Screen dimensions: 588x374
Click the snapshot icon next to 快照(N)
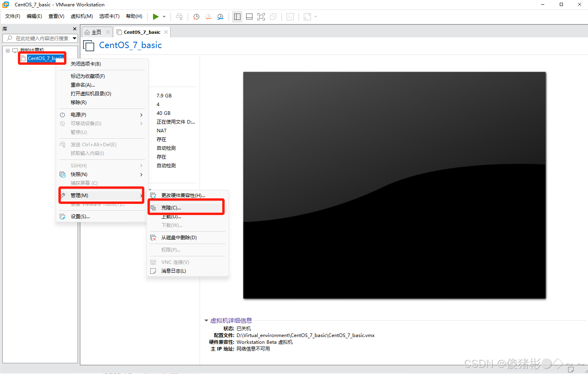(x=62, y=174)
